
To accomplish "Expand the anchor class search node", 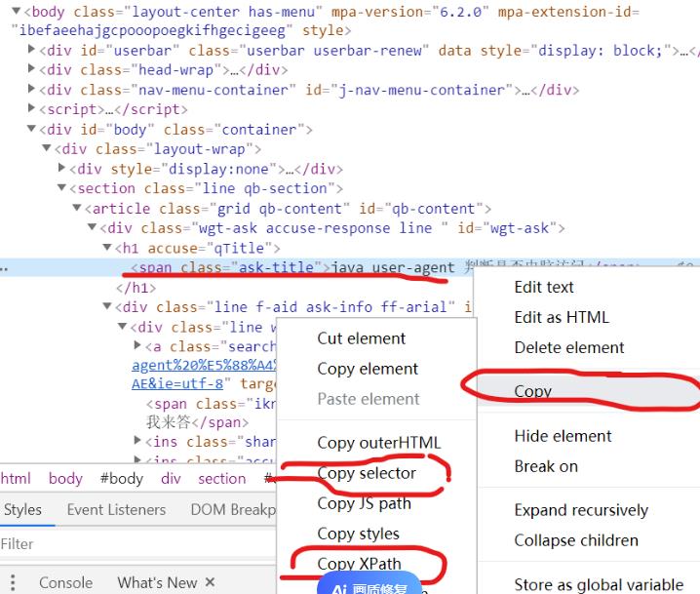I will pyautogui.click(x=137, y=344).
